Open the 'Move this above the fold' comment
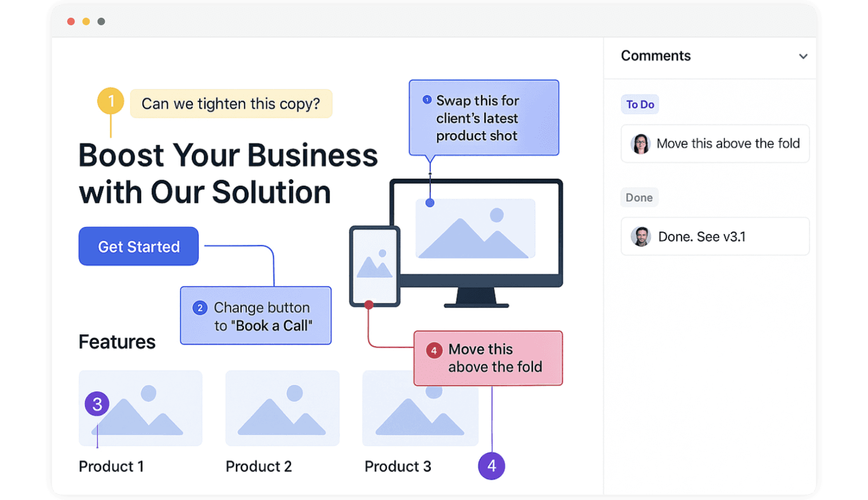Viewport: 868px width, 500px height. click(x=727, y=144)
